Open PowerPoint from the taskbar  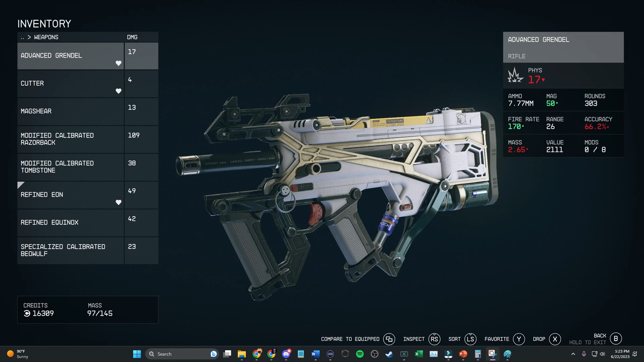point(463,354)
